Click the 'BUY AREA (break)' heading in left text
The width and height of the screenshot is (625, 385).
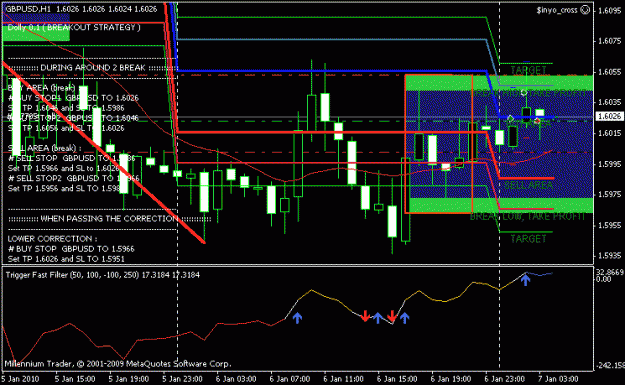[41, 88]
